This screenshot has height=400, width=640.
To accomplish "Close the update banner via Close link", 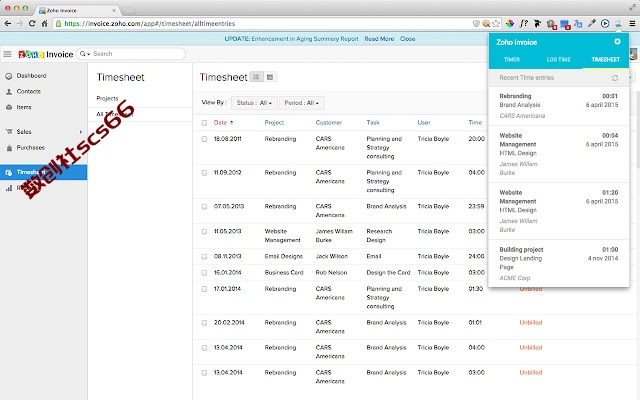I will pyautogui.click(x=407, y=39).
